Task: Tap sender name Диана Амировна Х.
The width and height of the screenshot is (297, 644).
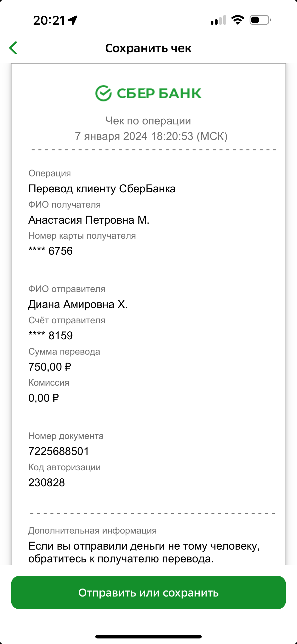Action: coord(78,304)
